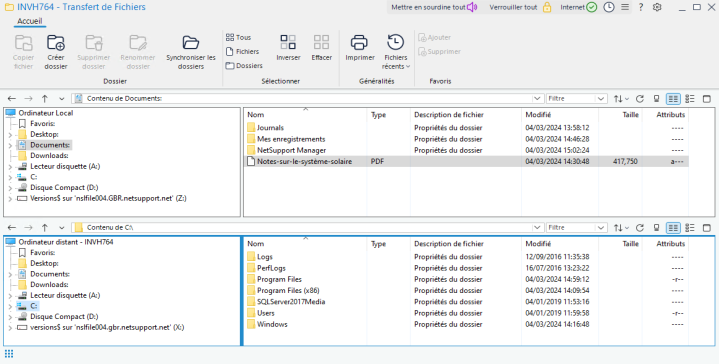Viewport: 719px width, 364px height.
Task: Select local Versions$ network drive (Z:)
Action: 108,199
